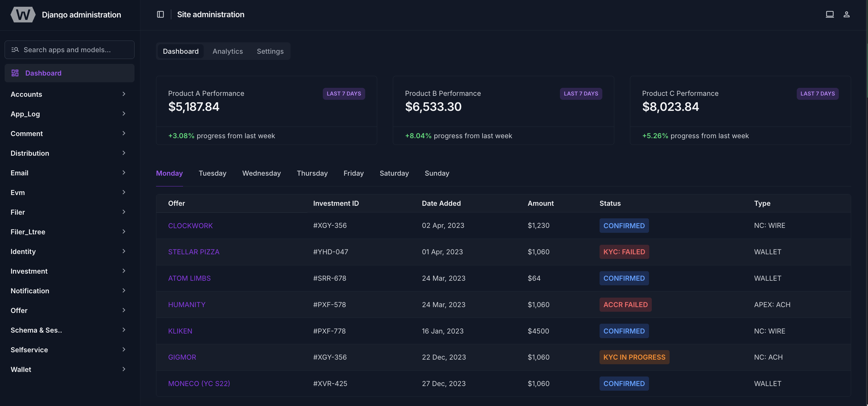Click the chevron next to Offer
Image resolution: width=868 pixels, height=406 pixels.
click(124, 310)
